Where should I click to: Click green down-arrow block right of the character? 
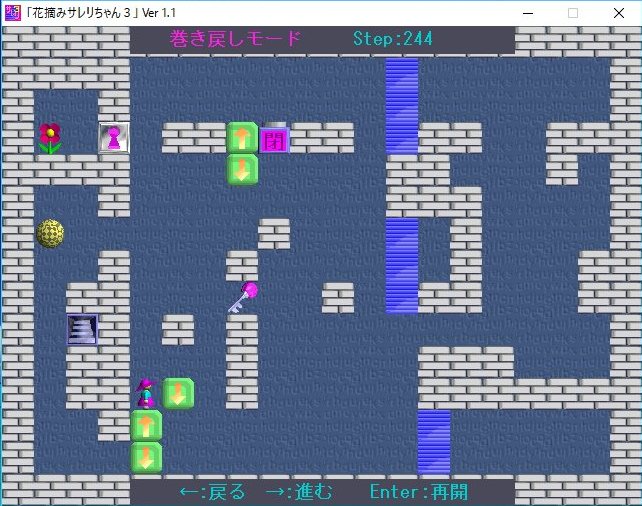pos(178,392)
